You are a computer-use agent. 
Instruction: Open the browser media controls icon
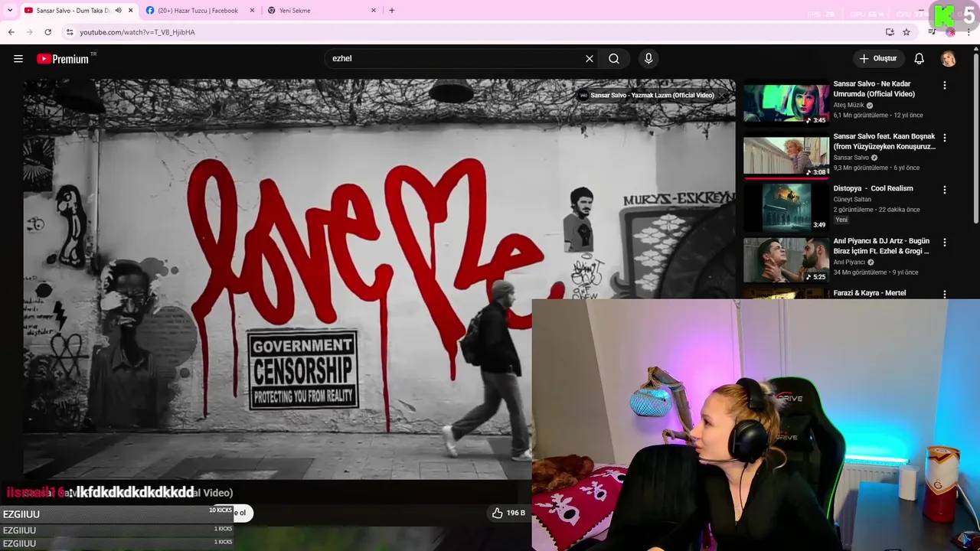coord(932,32)
